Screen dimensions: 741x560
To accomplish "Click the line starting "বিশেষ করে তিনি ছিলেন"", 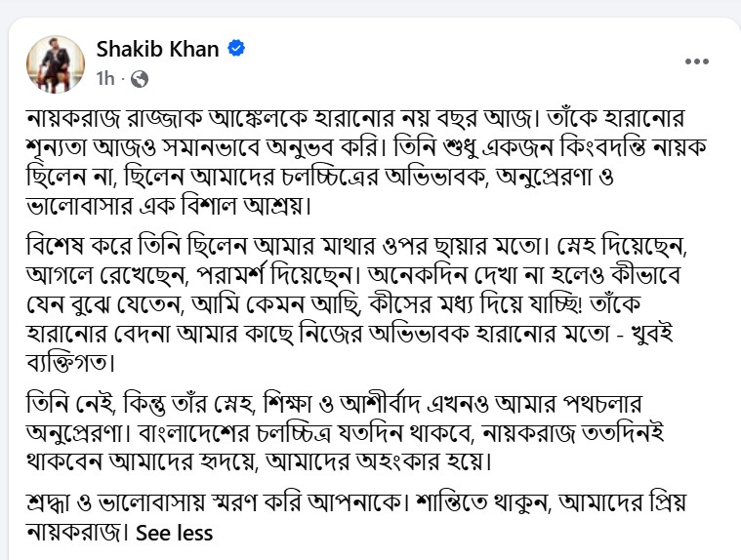I will point(356,247).
